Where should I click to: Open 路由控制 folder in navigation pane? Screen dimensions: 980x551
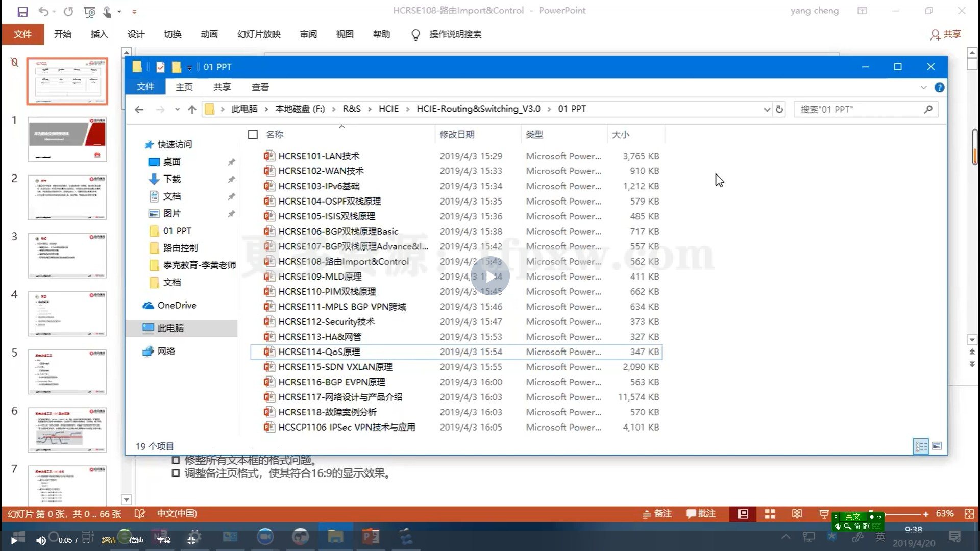[x=180, y=247]
